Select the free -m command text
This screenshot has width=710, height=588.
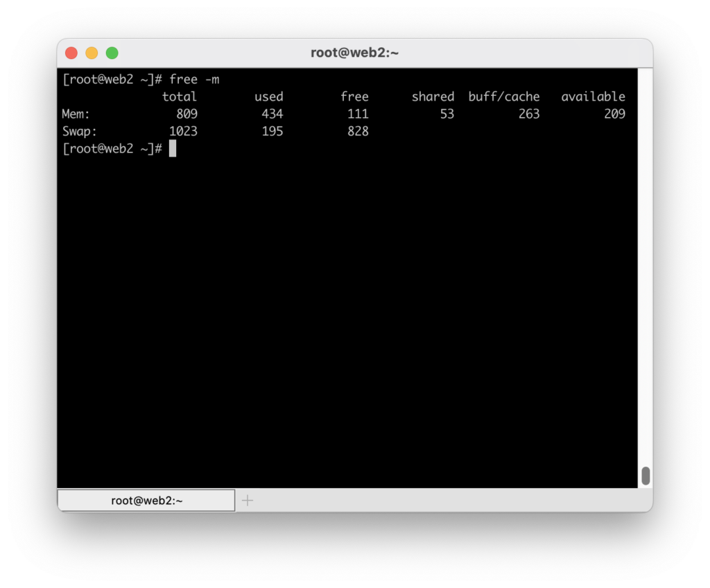(x=195, y=79)
